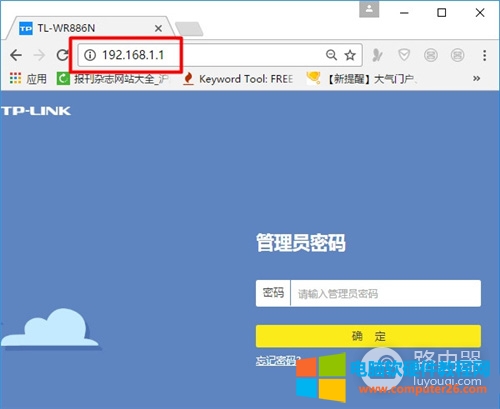500x409 pixels.
Task: Minimize the browser window
Action: (404, 13)
